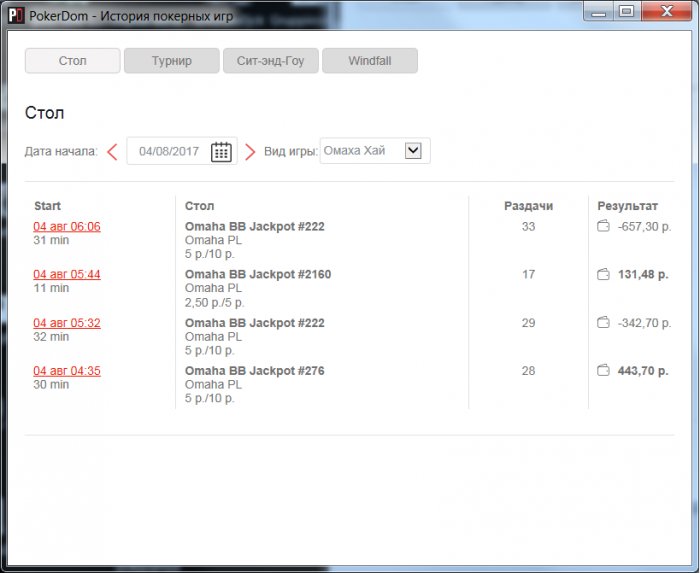Switch to the Сит-энд-Гоу tab
Viewport: 700px width, 573px height.
271,61
